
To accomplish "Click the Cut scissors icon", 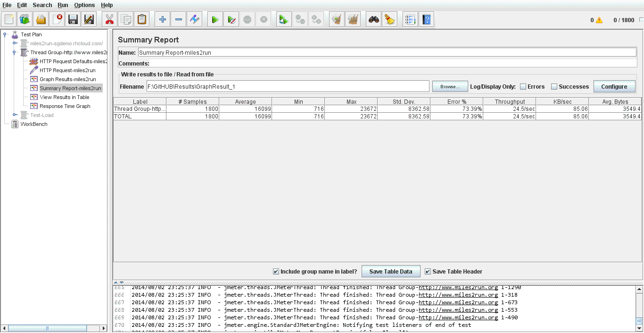I will click(x=109, y=20).
